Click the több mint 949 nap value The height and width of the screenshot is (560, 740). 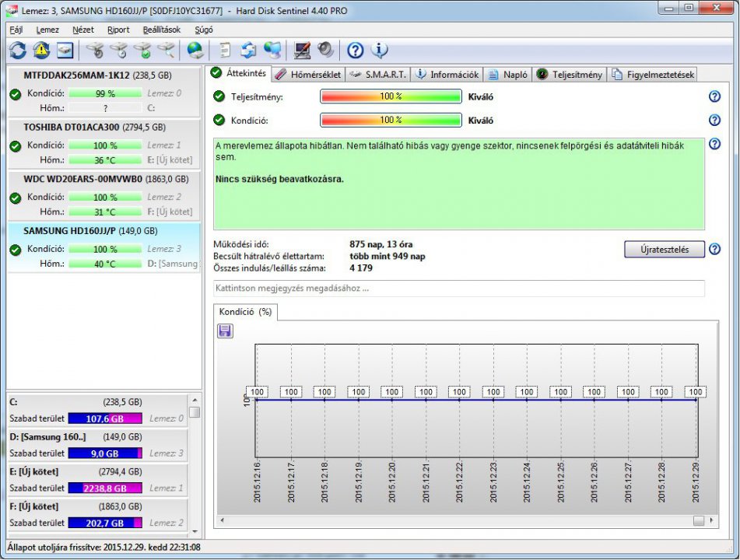(388, 256)
